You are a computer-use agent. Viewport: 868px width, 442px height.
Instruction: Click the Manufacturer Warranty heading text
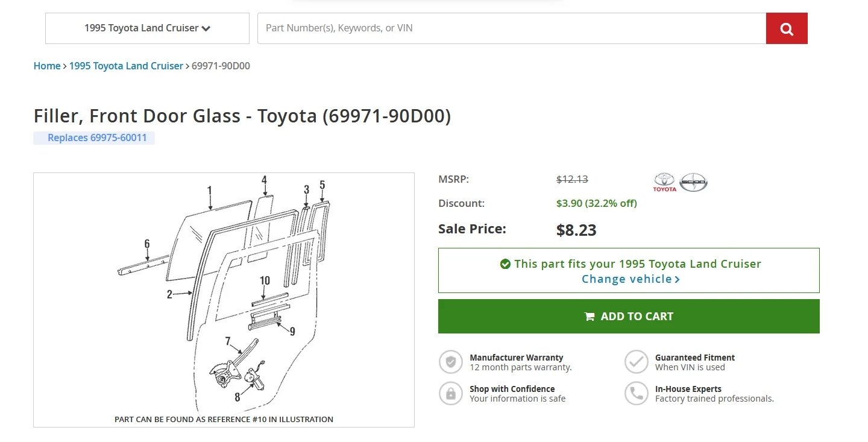tap(517, 358)
